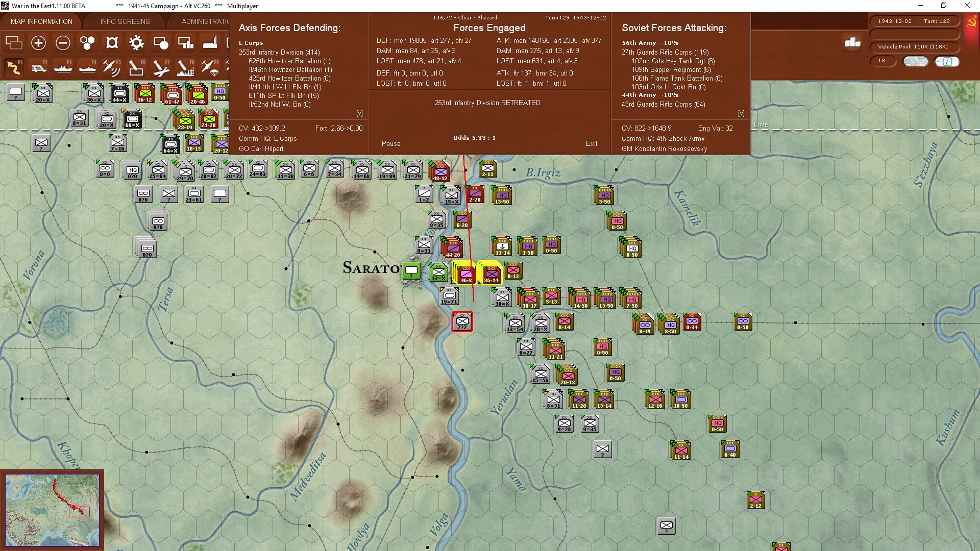Collapse the Axis Forces Defending unit list
980x551 pixels.
point(359,113)
